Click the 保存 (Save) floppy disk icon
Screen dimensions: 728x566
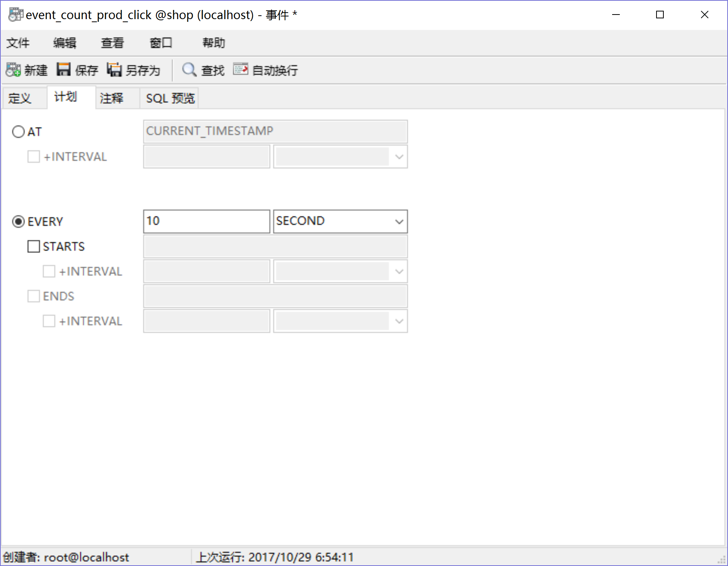tap(64, 70)
